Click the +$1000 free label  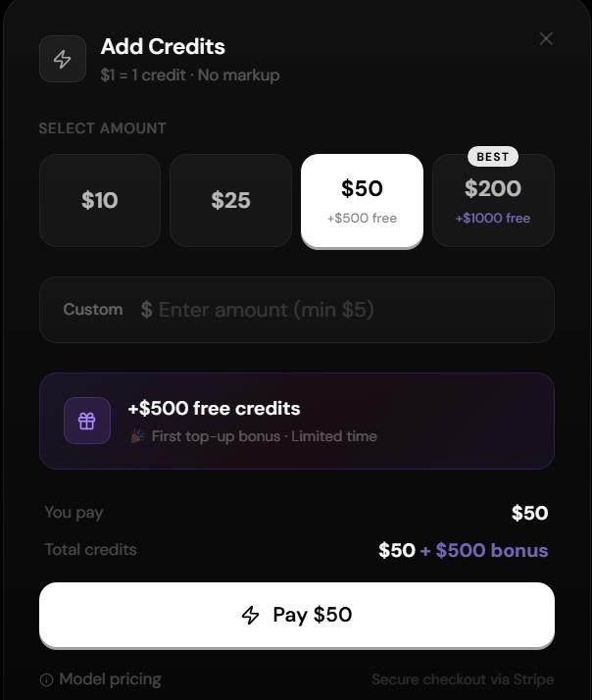coord(493,218)
